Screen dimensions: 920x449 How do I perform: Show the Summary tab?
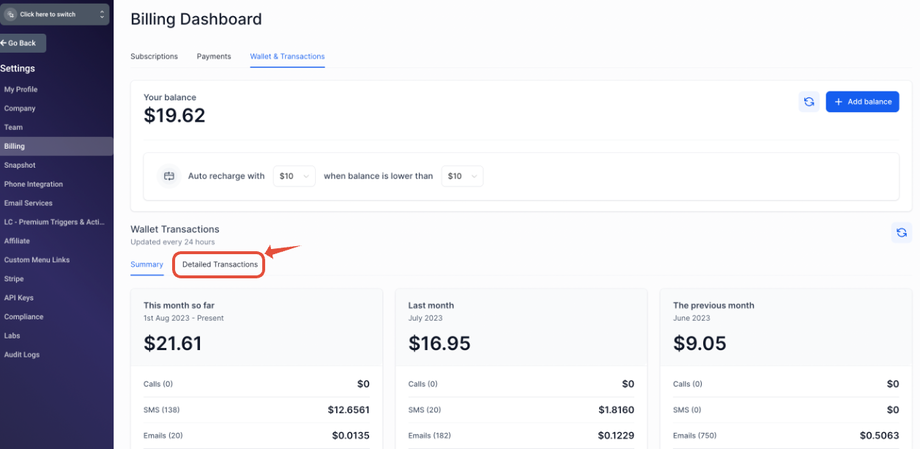click(x=147, y=264)
